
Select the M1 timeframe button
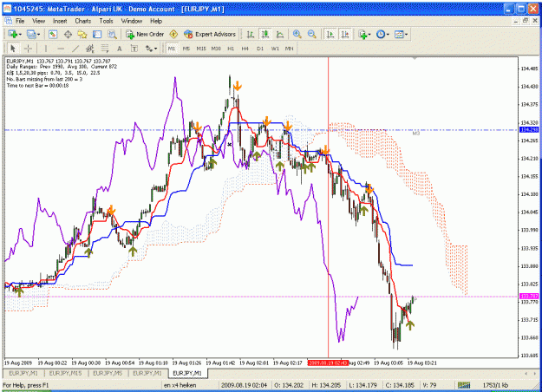pos(172,49)
